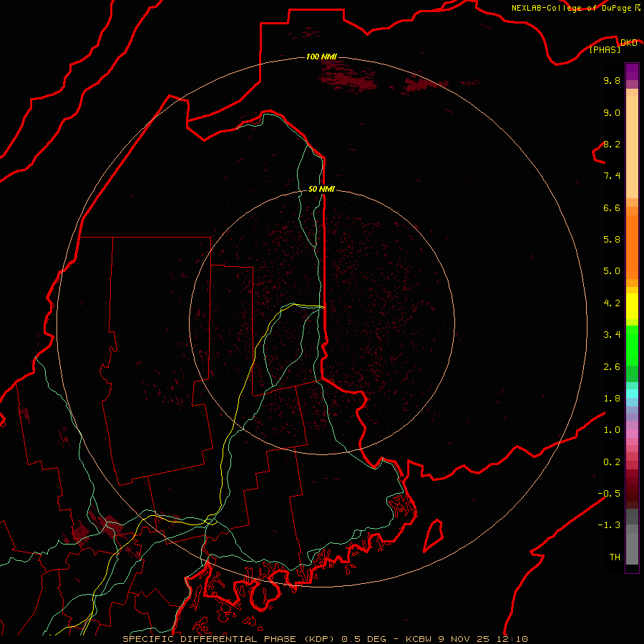Click the 0.2 scale value
Screen dimensions: 644x644
612,462
